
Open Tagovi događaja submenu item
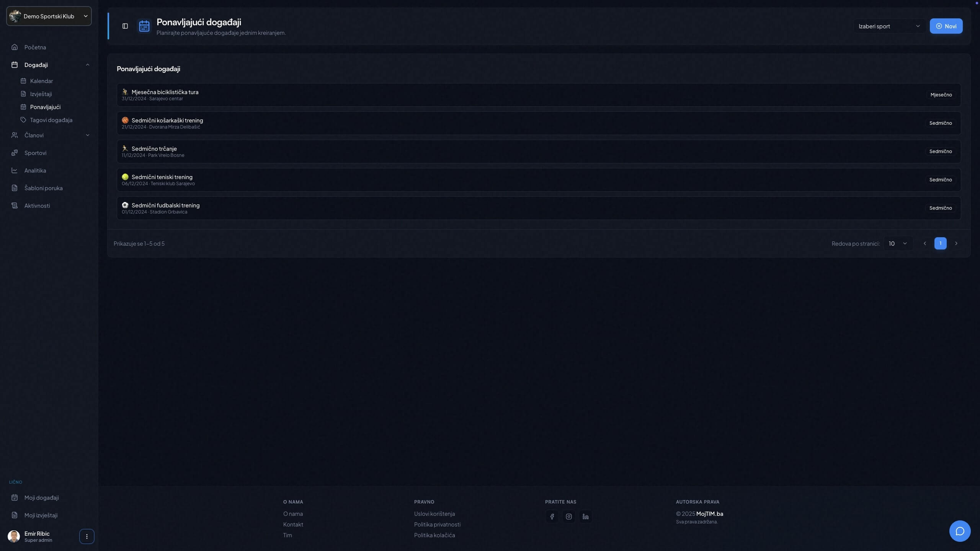coord(51,120)
